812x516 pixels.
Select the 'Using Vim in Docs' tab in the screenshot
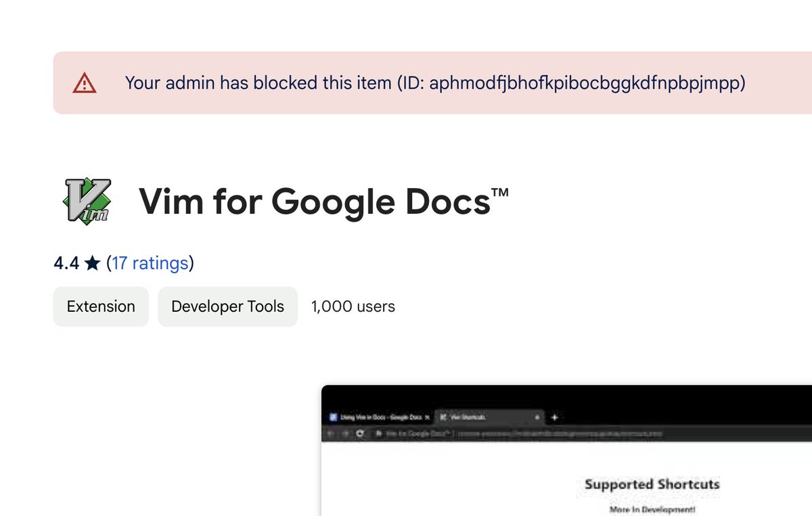[379, 417]
